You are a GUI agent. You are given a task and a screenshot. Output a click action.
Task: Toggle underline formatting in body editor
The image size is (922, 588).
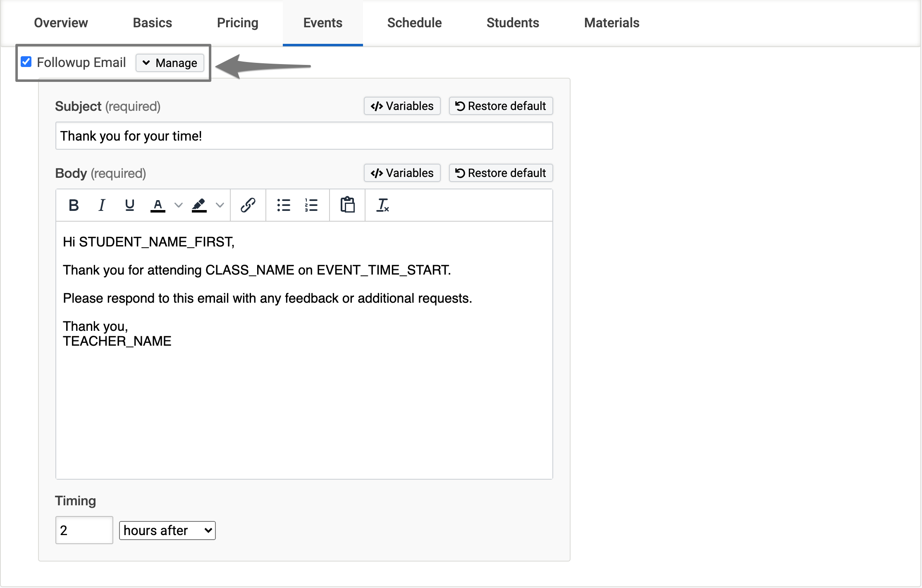(x=129, y=205)
